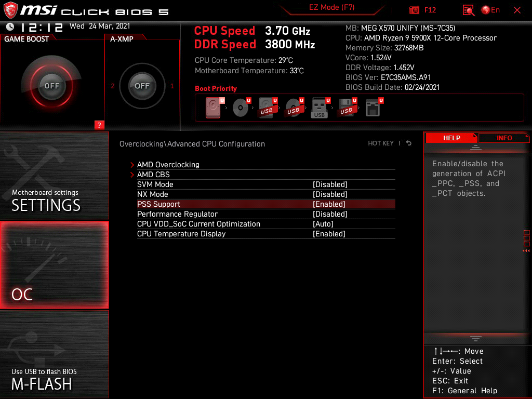Toggle the GAME BOOST knob

tap(51, 86)
